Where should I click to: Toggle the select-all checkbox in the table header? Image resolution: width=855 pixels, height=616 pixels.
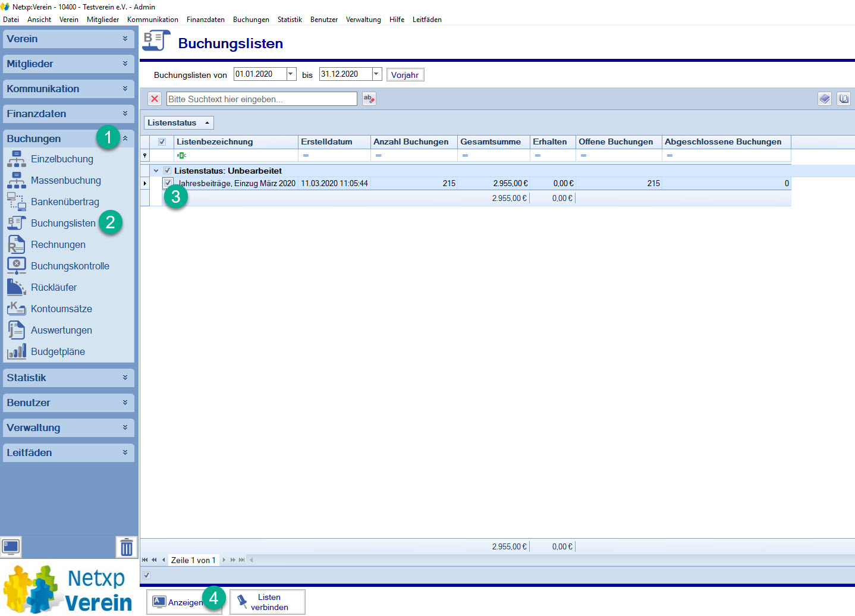tap(162, 142)
